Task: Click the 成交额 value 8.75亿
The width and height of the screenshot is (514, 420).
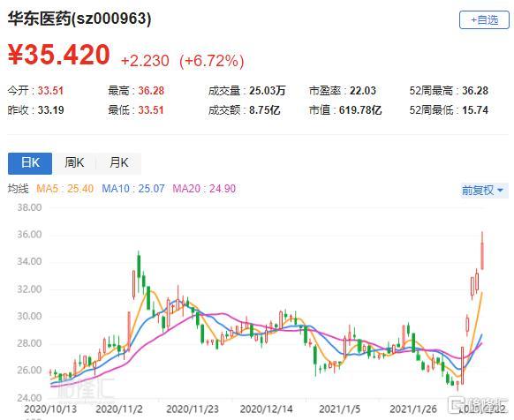Action: (265, 110)
